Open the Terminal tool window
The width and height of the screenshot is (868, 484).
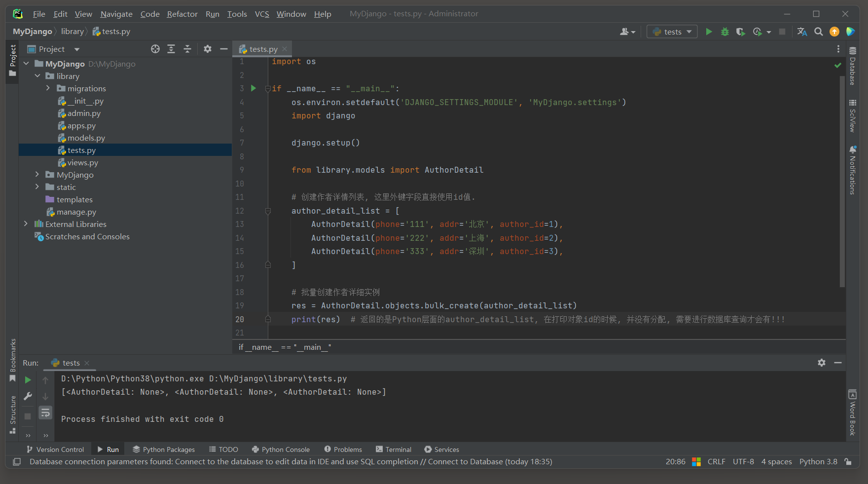click(394, 449)
